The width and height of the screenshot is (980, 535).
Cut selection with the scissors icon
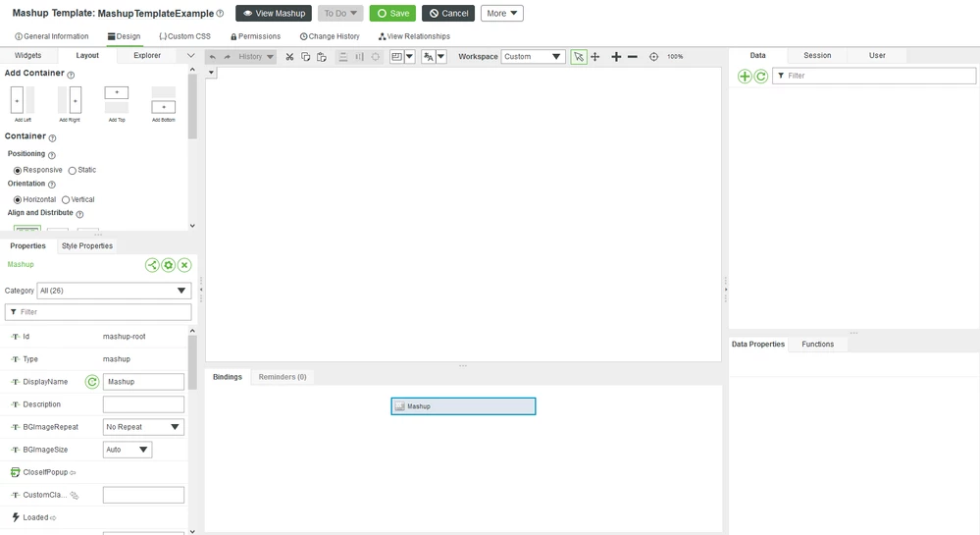[x=289, y=57]
